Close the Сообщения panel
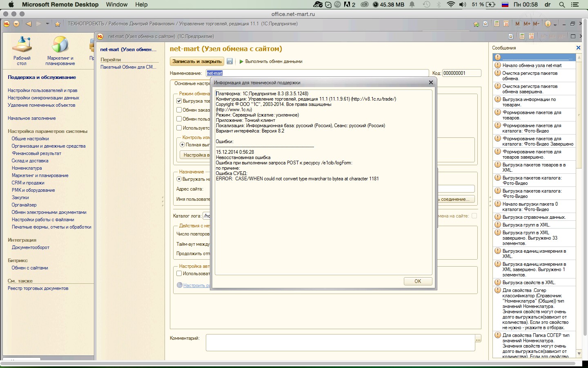This screenshot has height=368, width=588. [x=578, y=48]
